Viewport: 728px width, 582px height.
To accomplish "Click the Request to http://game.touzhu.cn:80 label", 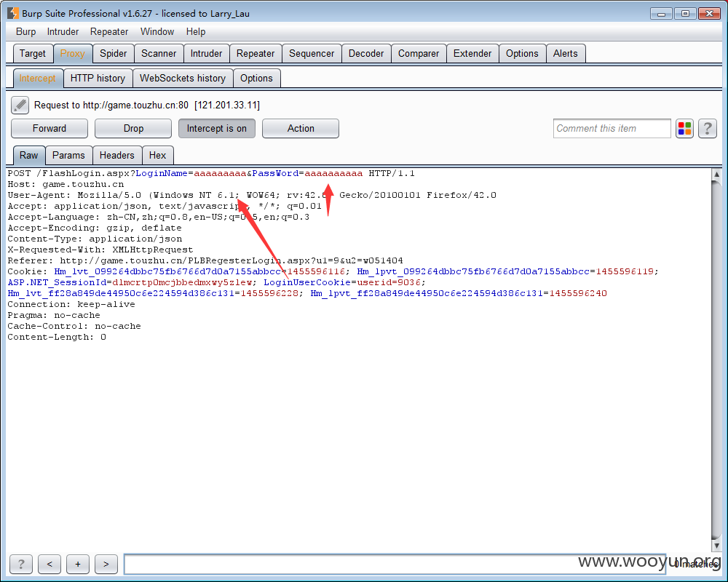I will coord(111,105).
